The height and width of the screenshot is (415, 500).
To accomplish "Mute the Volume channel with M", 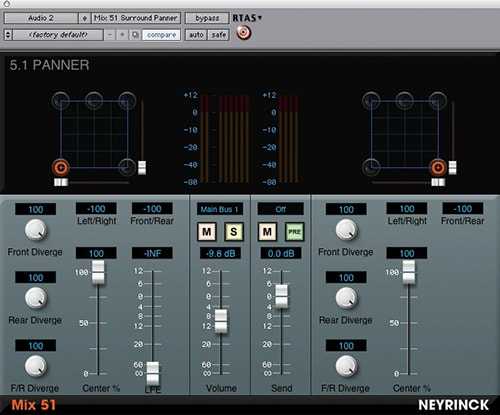I will tap(207, 232).
